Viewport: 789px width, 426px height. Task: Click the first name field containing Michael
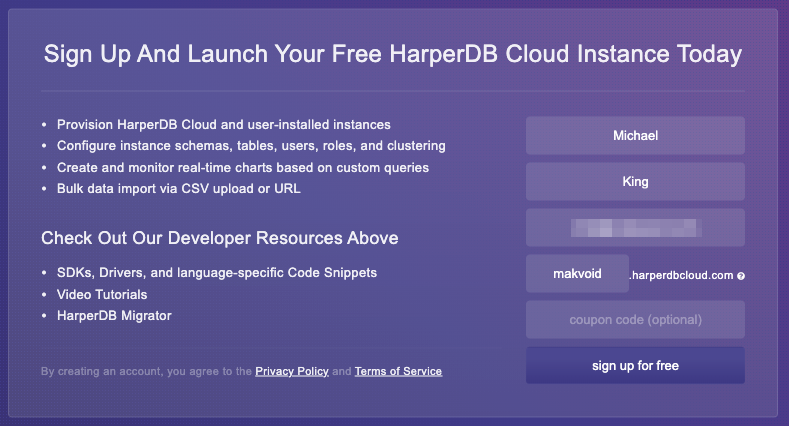coord(635,135)
